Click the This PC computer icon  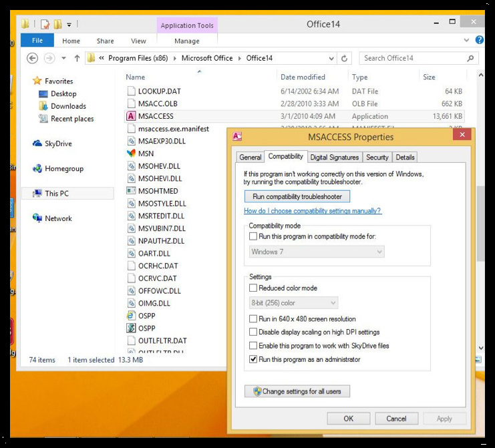click(37, 193)
